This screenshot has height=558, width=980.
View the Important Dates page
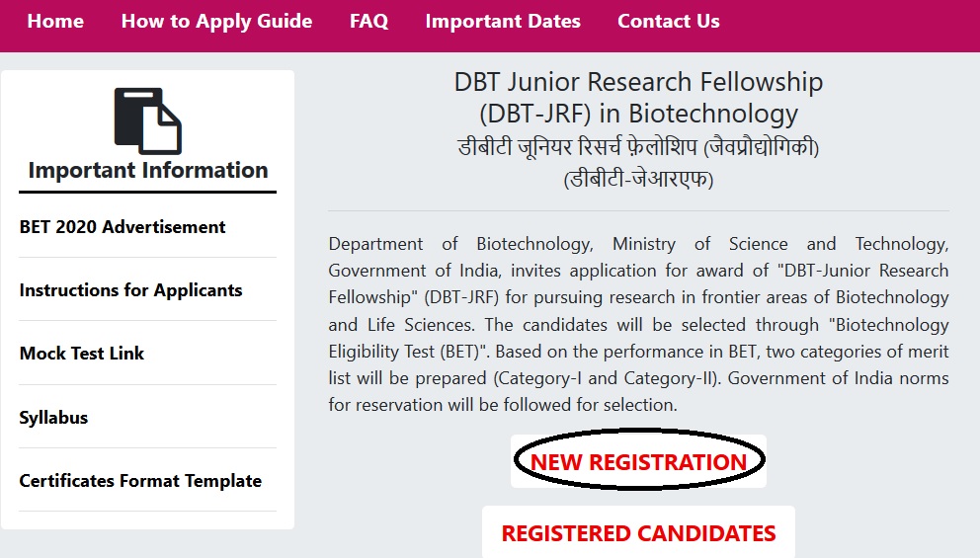tap(503, 22)
